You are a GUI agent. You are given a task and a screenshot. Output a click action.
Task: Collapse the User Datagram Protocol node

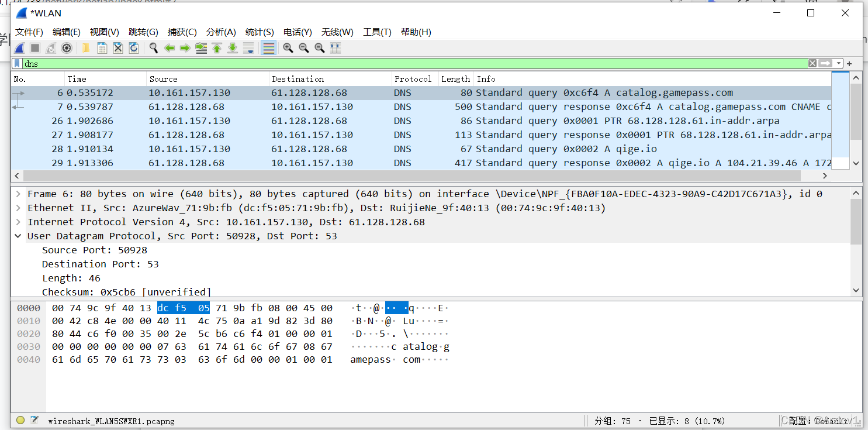point(18,236)
